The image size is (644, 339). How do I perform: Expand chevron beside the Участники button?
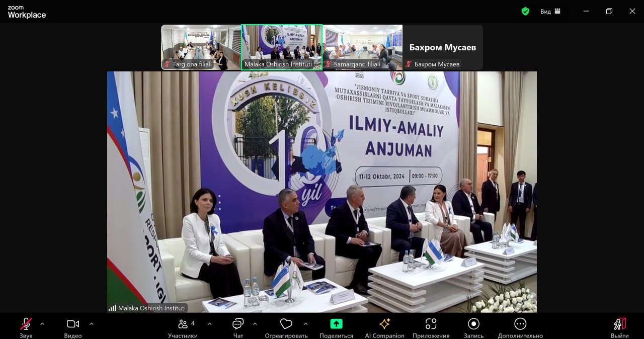pyautogui.click(x=209, y=324)
